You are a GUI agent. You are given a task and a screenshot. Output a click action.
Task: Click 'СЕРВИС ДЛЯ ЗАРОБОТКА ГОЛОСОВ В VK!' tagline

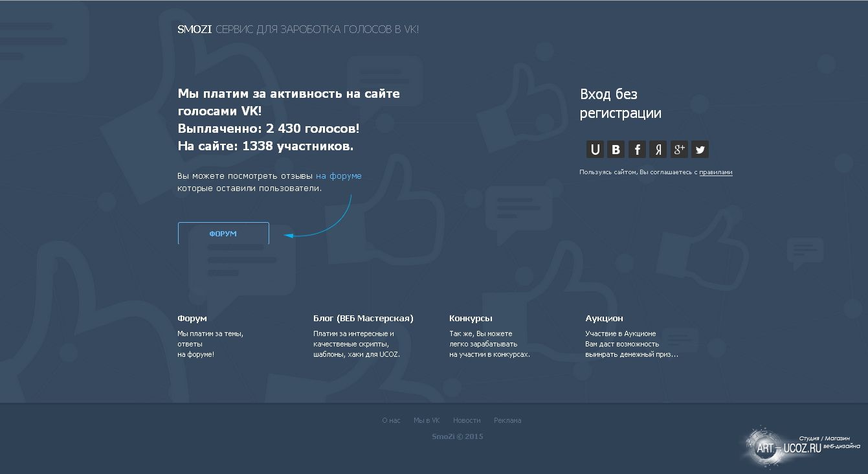[x=317, y=29]
